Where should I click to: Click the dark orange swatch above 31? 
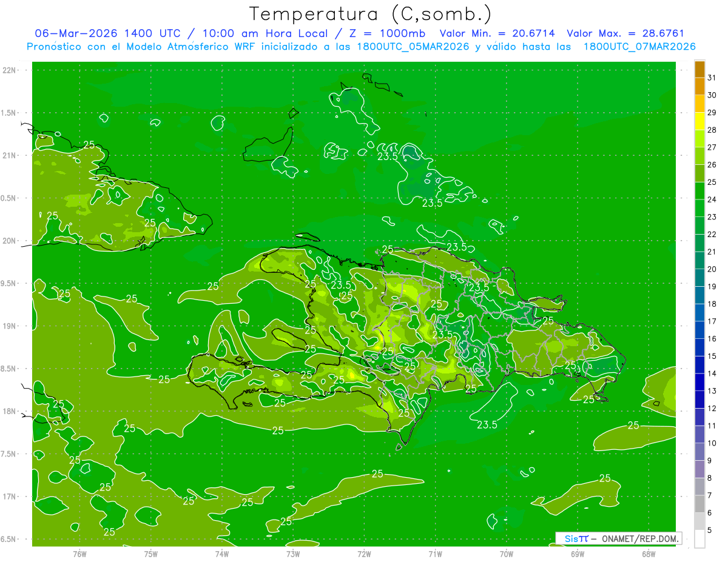[x=699, y=69]
